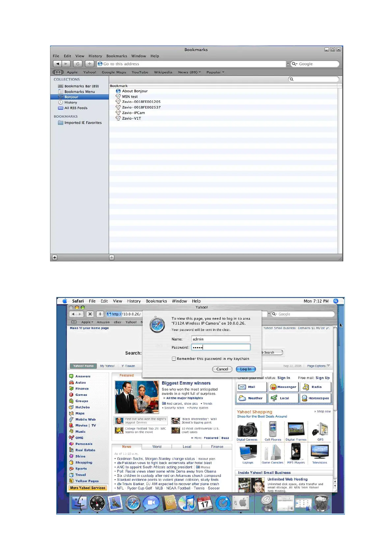Switch to the Finance news tab
This screenshot has height=555, width=392.
(217, 447)
